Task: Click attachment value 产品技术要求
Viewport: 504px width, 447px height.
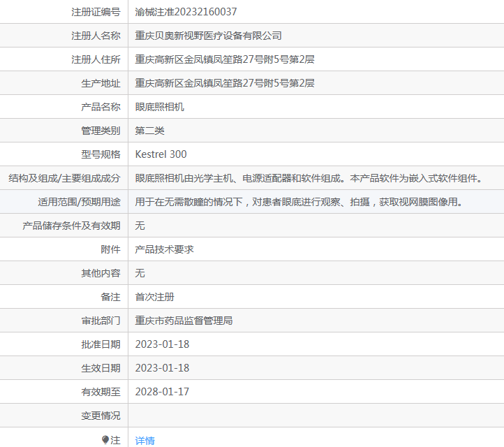Action: 164,249
